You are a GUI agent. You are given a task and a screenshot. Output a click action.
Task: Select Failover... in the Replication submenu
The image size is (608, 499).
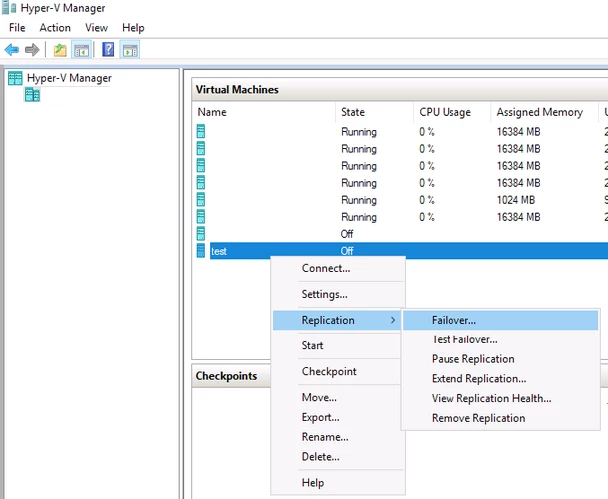(x=500, y=320)
